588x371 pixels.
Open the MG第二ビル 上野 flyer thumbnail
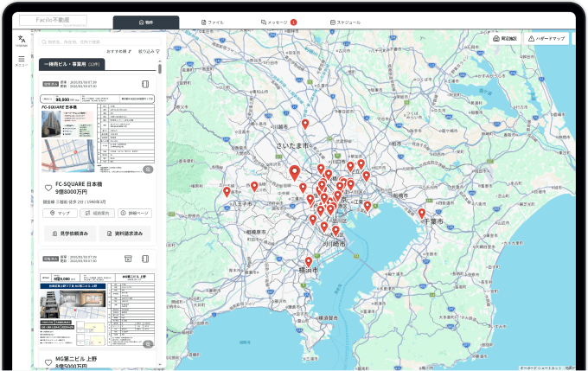tap(97, 310)
